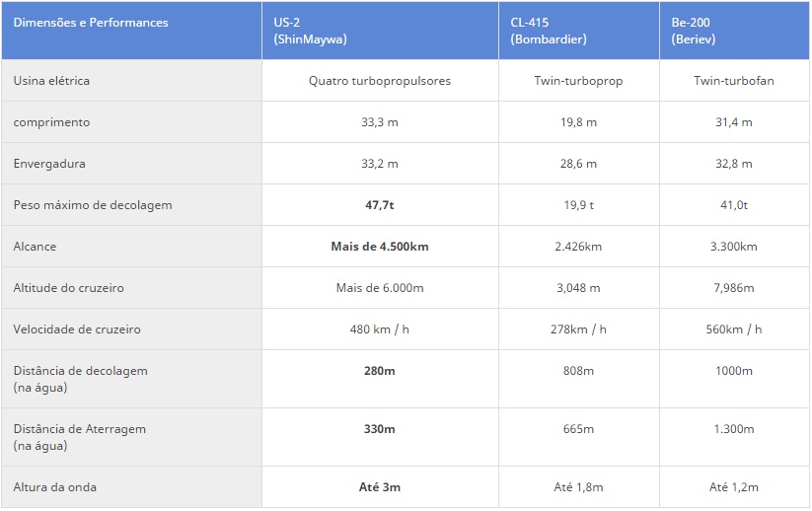Select the Mais de 4.500km range cell
Screen dimensions: 812x511
380,247
